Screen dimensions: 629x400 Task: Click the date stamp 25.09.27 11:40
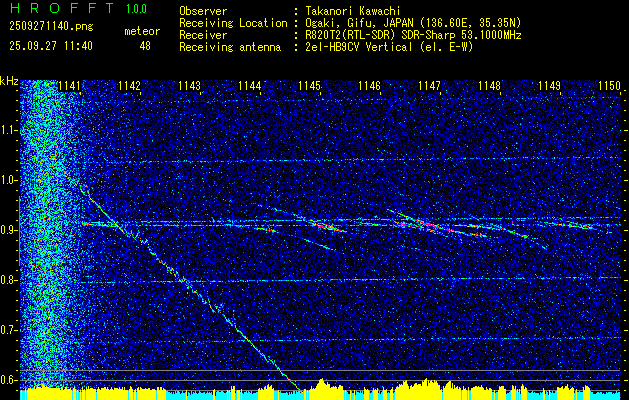[x=51, y=46]
